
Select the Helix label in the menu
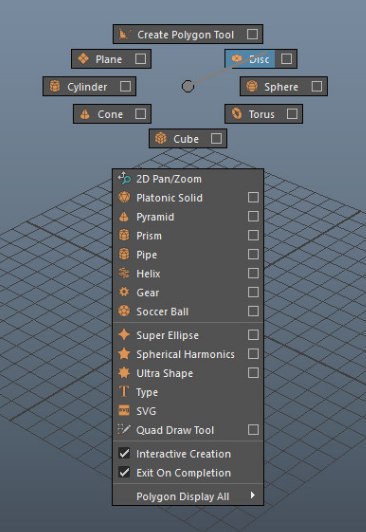(x=148, y=273)
